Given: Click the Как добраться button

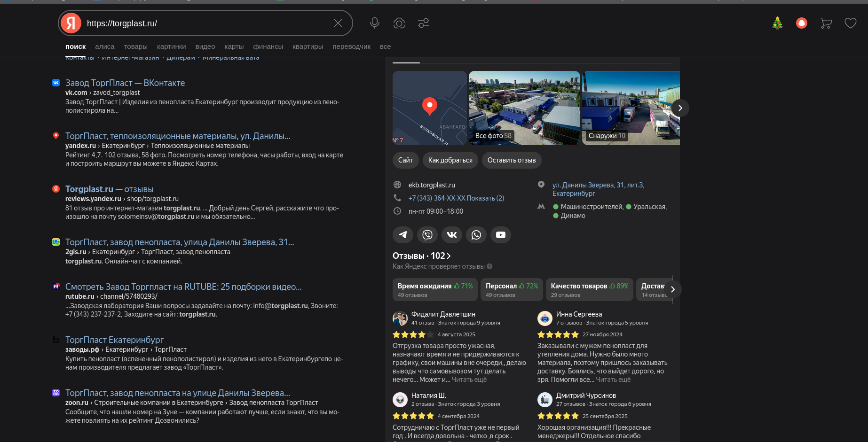Looking at the screenshot, I should [x=450, y=160].
